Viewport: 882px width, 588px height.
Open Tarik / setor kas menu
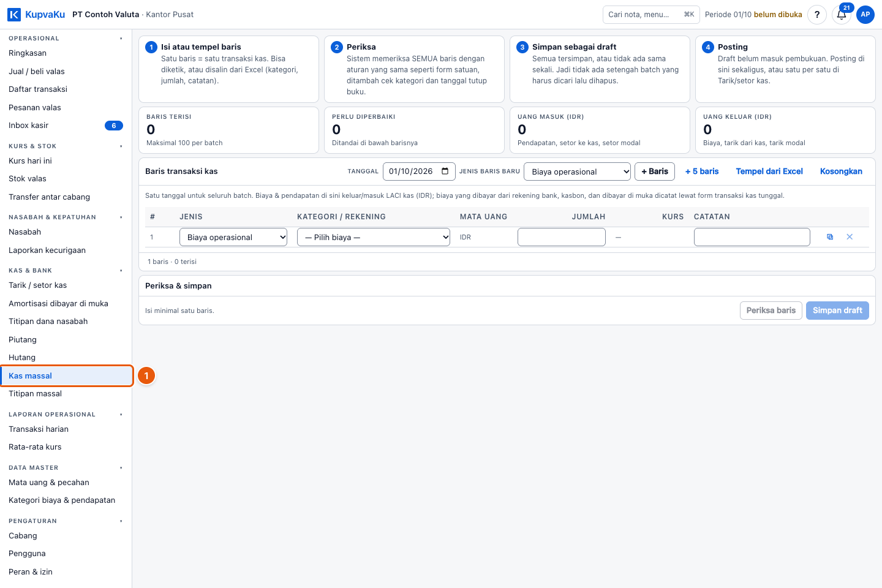66,285
